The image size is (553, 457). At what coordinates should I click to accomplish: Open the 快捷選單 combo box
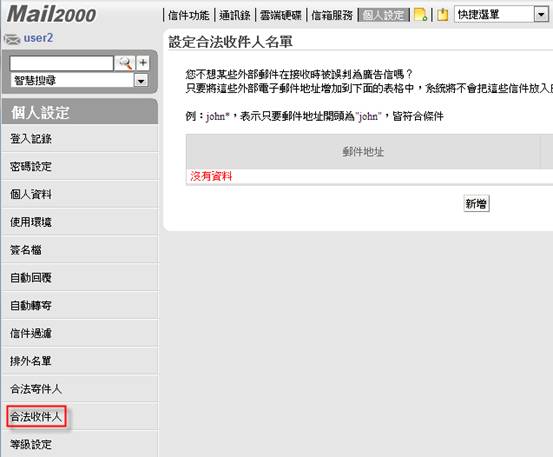[501, 15]
